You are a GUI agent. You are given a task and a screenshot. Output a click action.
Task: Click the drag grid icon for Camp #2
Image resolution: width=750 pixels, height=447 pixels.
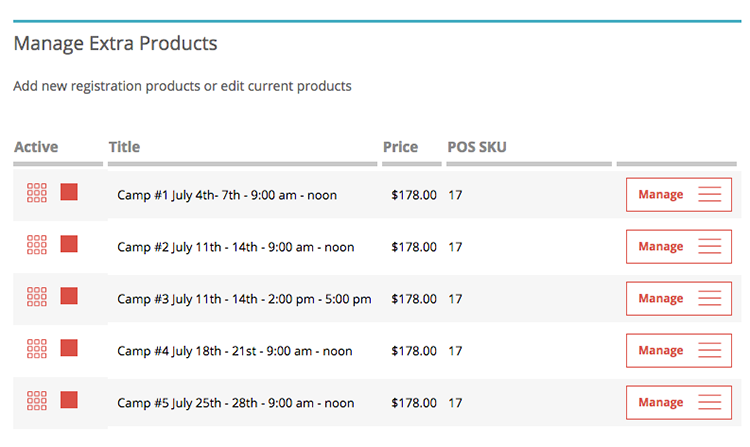pos(37,245)
